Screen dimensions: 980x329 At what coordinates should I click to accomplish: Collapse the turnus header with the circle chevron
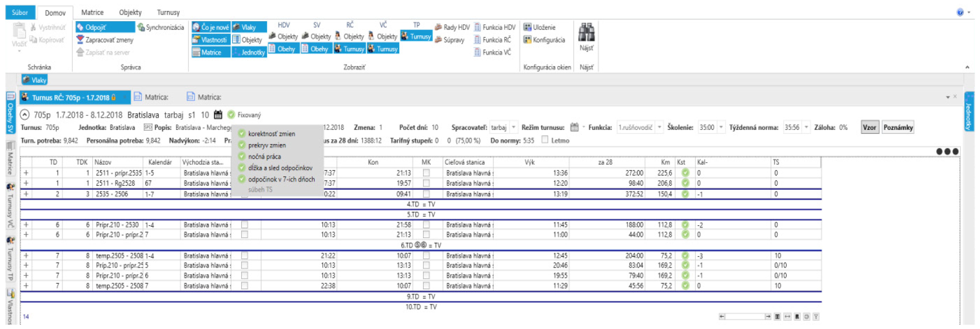(25, 115)
